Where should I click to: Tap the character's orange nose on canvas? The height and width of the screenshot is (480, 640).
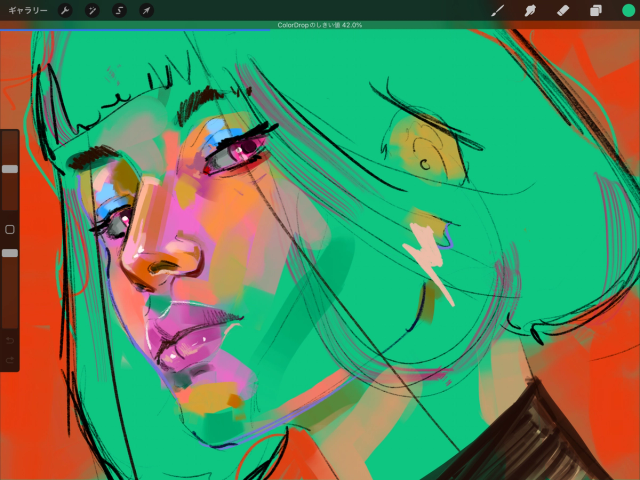coord(160,262)
